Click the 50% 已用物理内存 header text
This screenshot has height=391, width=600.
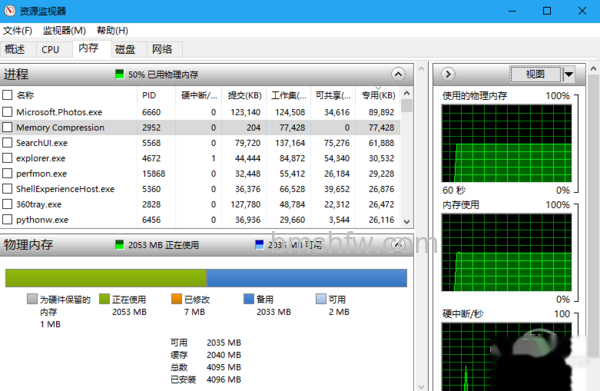163,74
